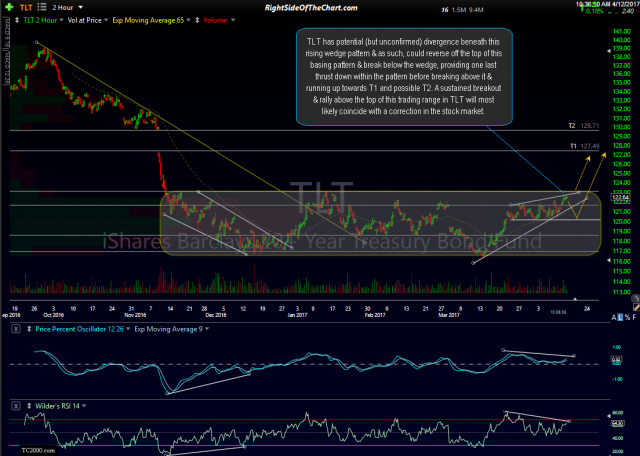Viewport: 640px width, 456px height.
Task: Open the Vol at Price indicator menu
Action: click(x=106, y=20)
